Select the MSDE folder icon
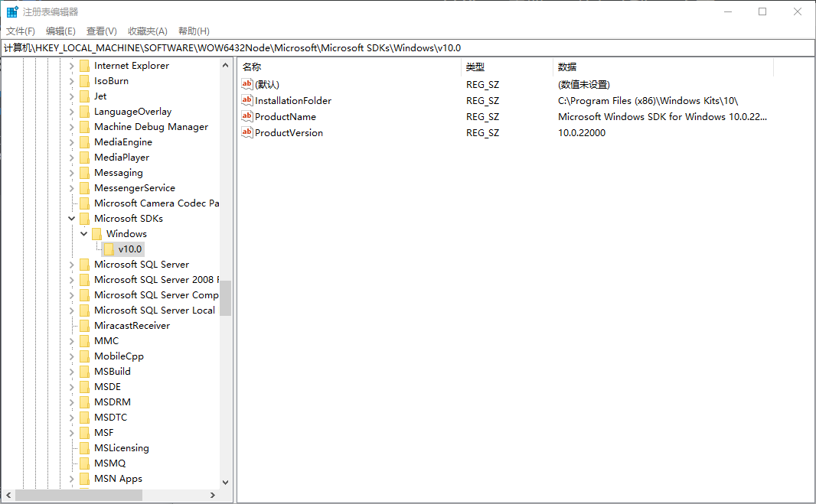816x504 pixels. point(84,387)
